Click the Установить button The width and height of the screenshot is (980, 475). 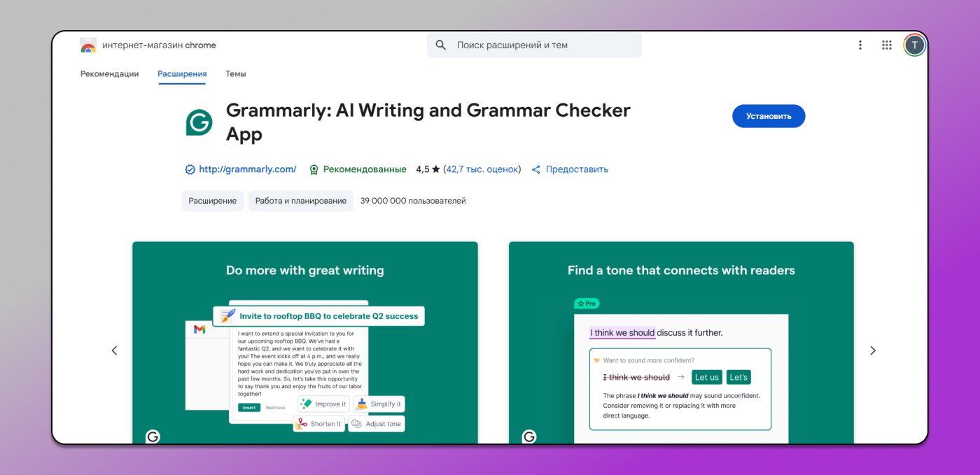point(769,116)
